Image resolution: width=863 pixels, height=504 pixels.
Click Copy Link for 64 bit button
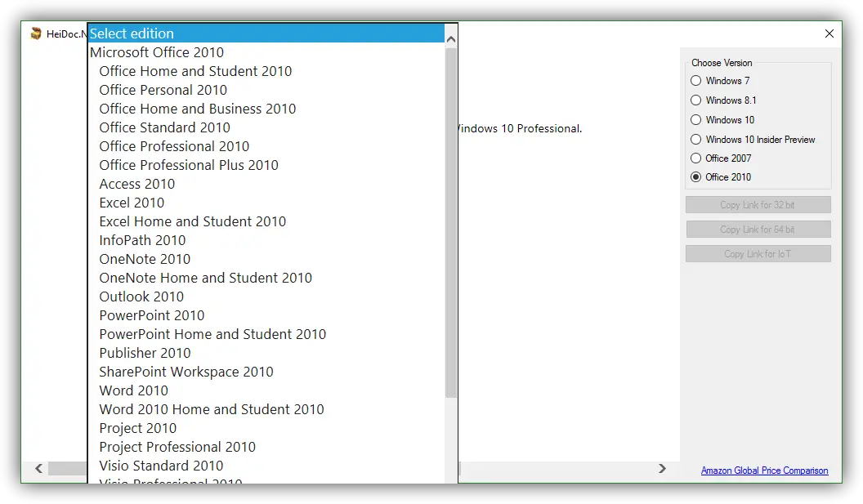pos(758,230)
